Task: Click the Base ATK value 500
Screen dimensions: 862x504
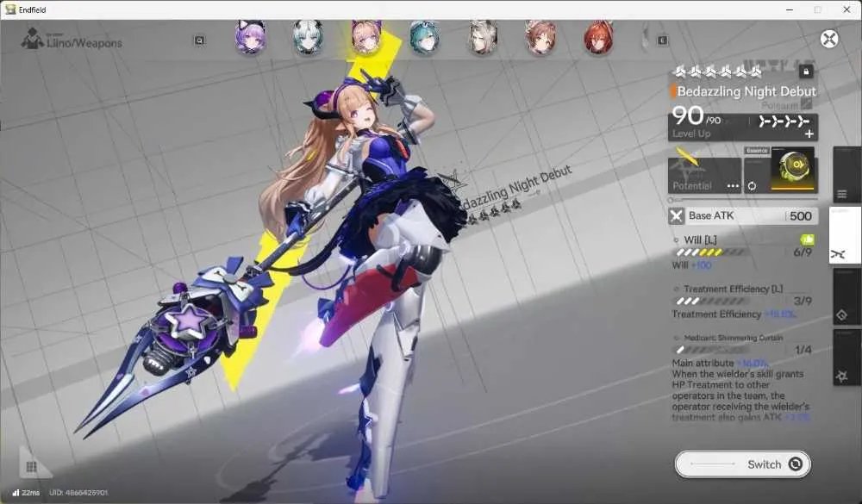Action: pyautogui.click(x=801, y=216)
